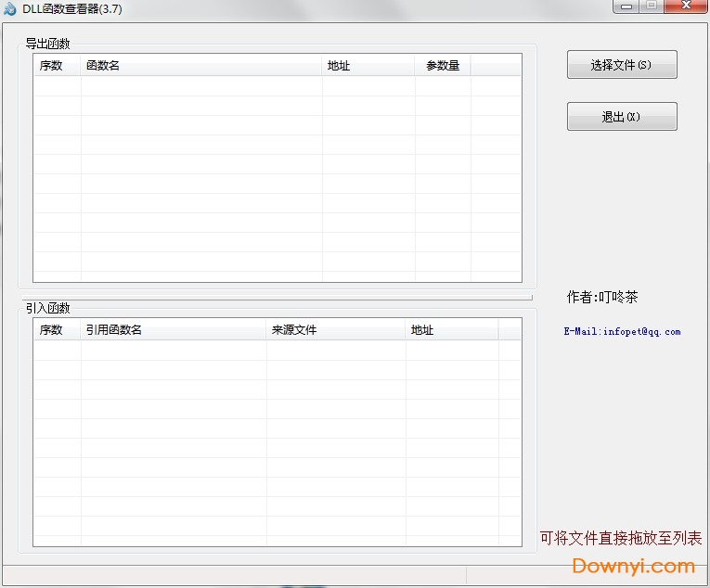Viewport: 710px width, 588px height.
Task: Click 地址 column header in export functions table
Action: pos(368,66)
